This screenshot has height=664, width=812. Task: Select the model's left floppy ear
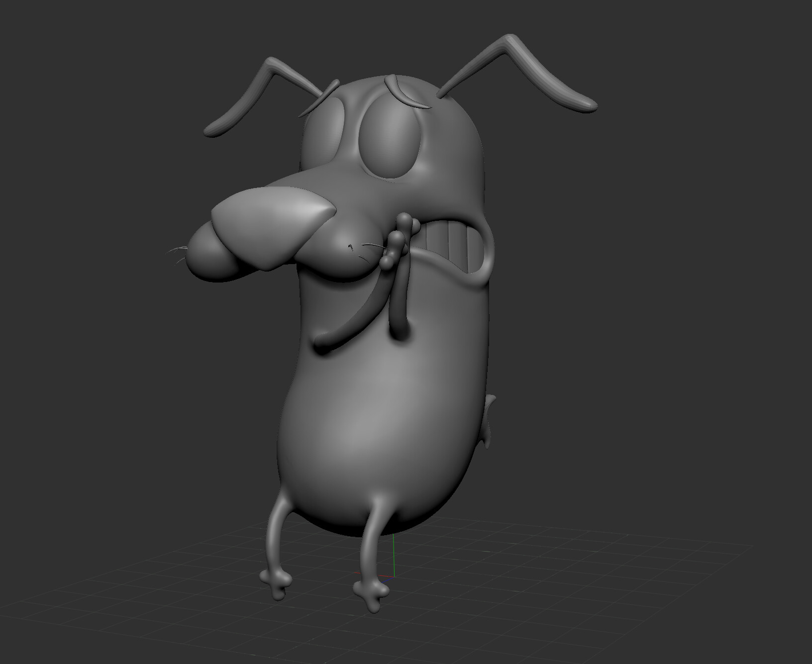pyautogui.click(x=263, y=97)
